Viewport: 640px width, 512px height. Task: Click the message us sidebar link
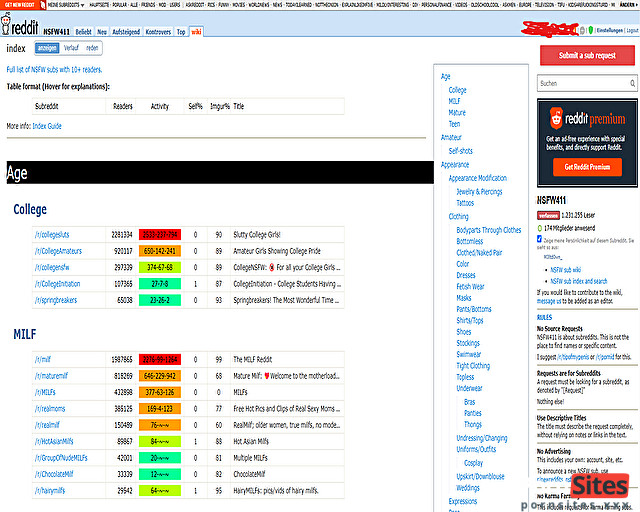tap(549, 301)
